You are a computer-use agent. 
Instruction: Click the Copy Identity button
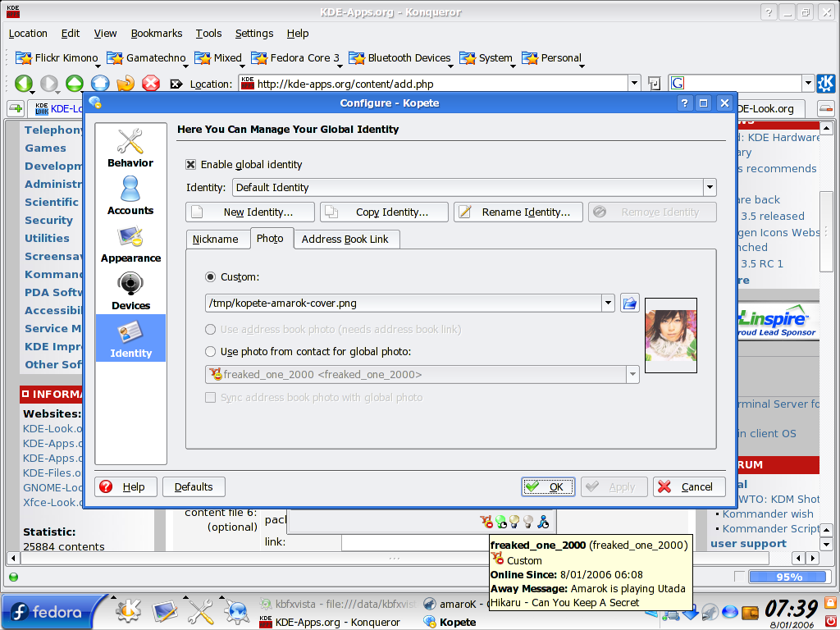[x=384, y=212]
